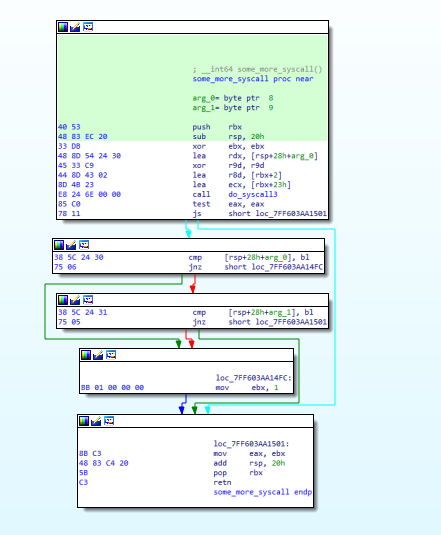
Task: Select the 'xor r9d, r9d' line
Action: tap(228, 165)
